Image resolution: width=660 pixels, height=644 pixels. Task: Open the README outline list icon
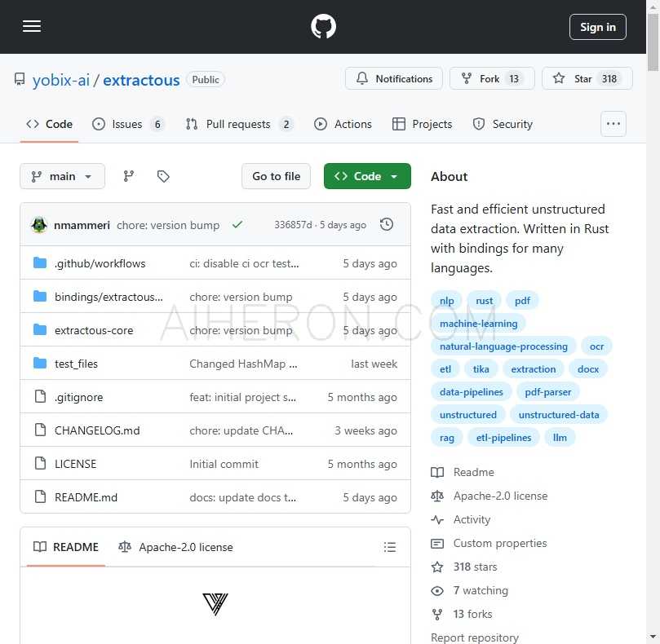(390, 547)
